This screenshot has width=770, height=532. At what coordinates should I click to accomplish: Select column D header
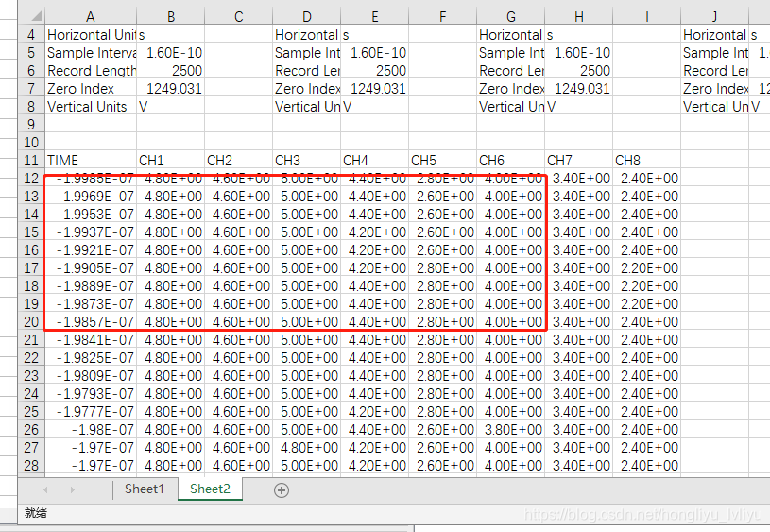pyautogui.click(x=306, y=17)
